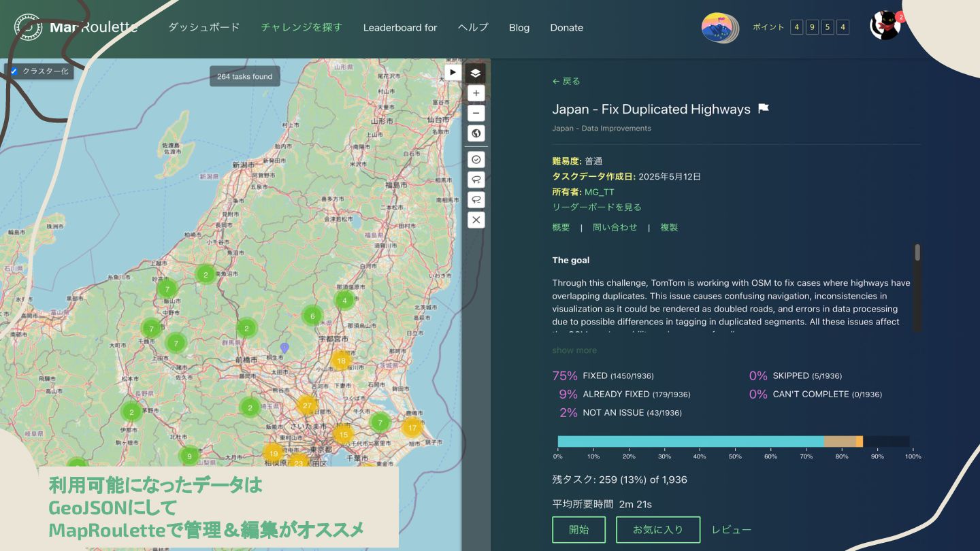This screenshot has height=551, width=980.
Task: Zoom in on the map
Action: [476, 93]
